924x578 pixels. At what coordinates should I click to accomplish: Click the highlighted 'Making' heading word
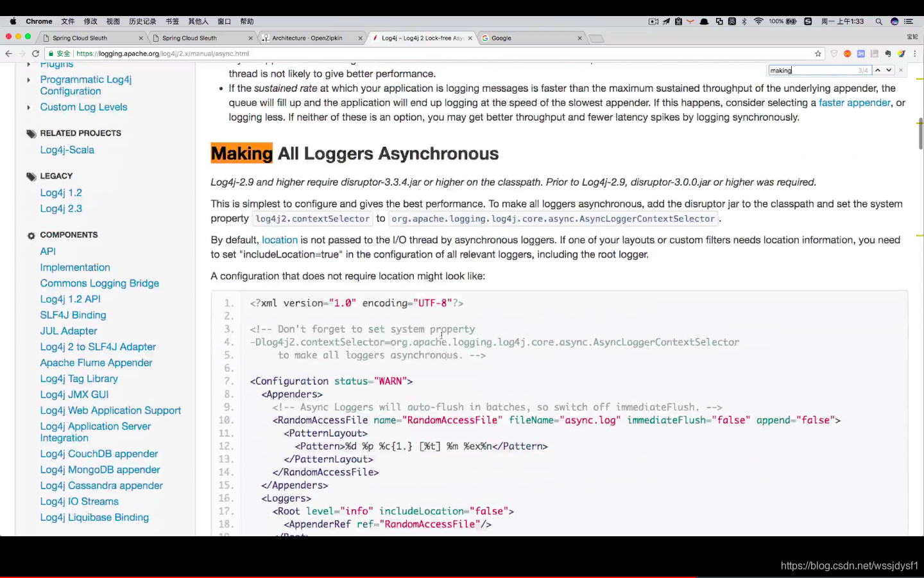click(242, 153)
